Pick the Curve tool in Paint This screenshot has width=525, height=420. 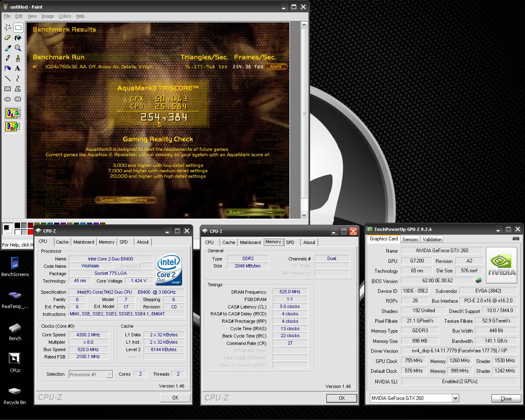click(x=18, y=78)
